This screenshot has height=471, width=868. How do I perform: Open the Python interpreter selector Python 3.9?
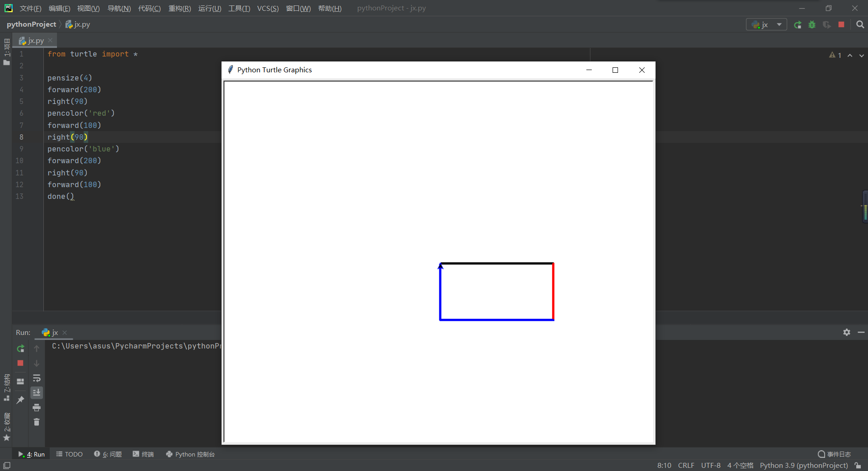803,465
